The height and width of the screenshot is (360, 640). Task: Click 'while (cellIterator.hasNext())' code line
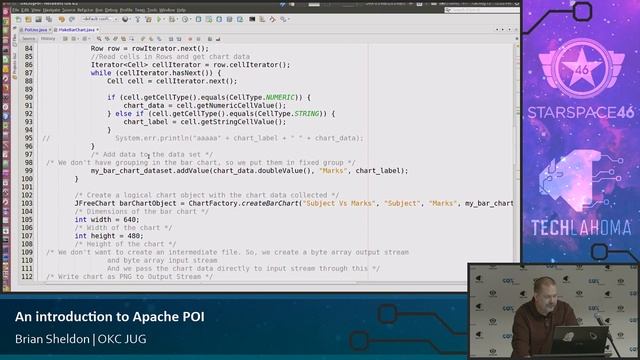156,73
